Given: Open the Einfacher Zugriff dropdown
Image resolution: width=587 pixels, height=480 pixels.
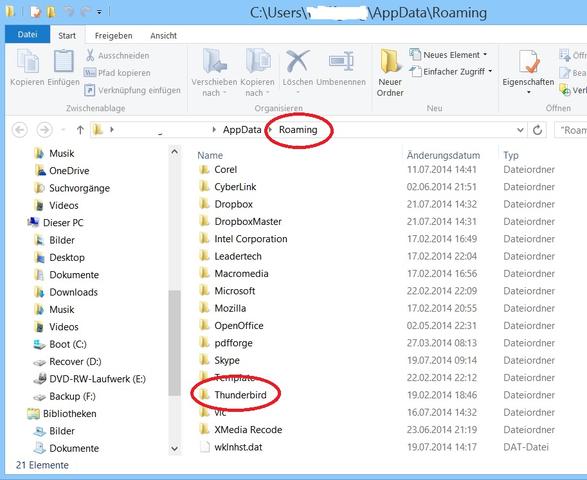Looking at the screenshot, I should 451,71.
